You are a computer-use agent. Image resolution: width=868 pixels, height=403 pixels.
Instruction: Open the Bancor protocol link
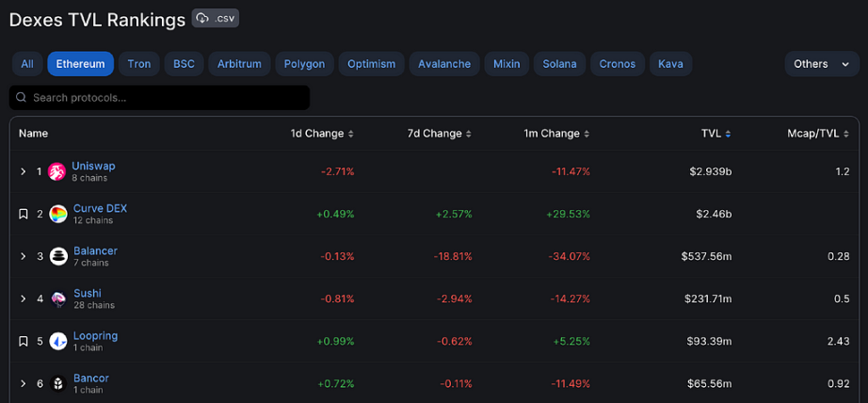coord(91,379)
